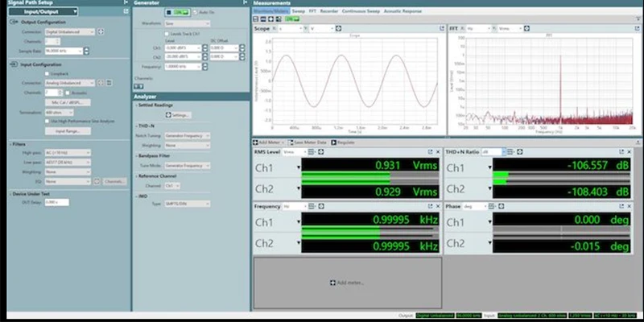Open FFT graph settings gear

pyautogui.click(x=527, y=28)
